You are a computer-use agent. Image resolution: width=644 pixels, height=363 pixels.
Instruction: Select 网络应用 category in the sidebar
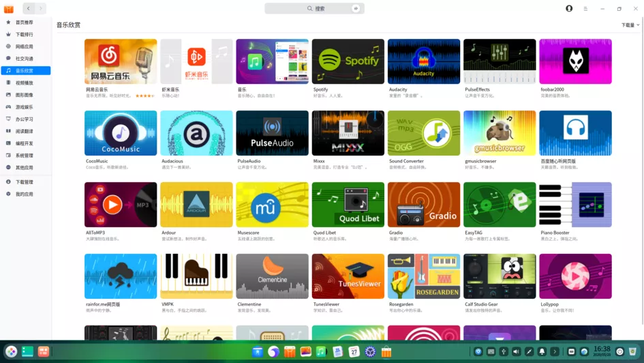[25, 46]
